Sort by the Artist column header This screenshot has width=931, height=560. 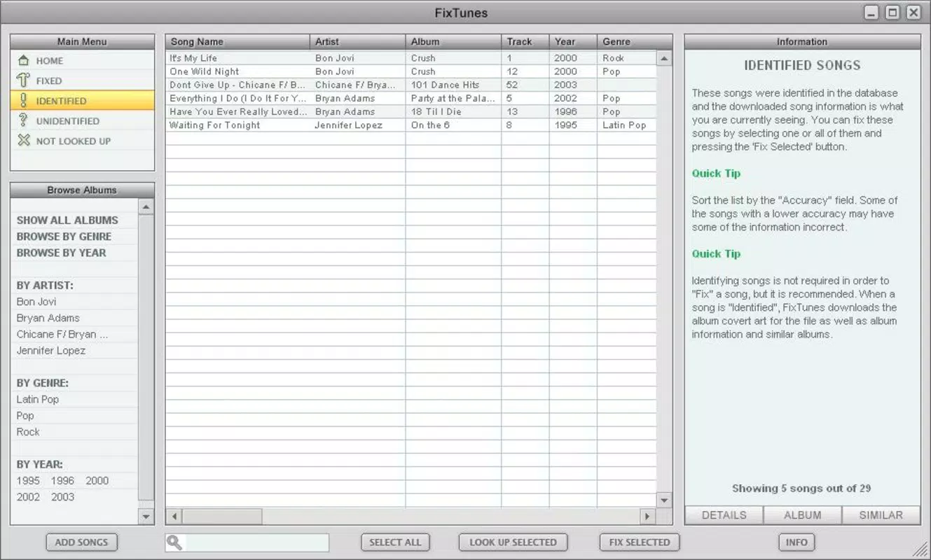[x=358, y=42]
